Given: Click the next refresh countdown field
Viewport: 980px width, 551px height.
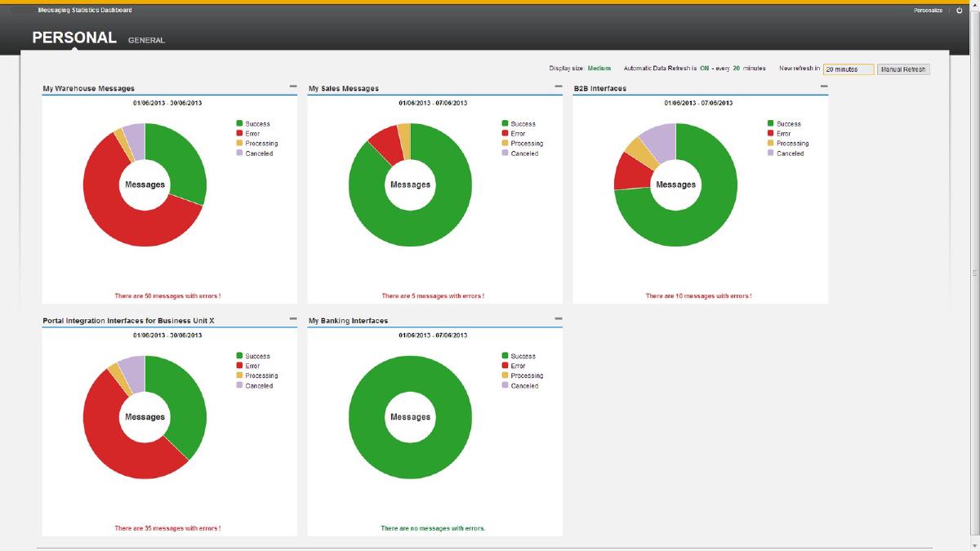Looking at the screenshot, I should (848, 69).
